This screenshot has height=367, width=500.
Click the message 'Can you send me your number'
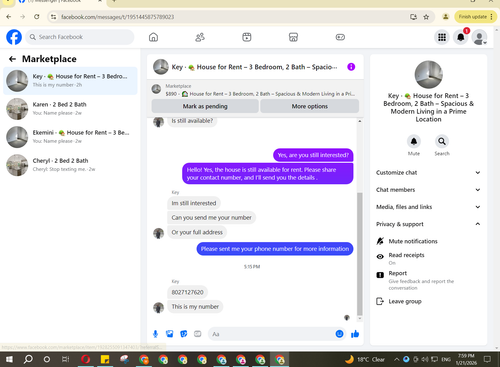(x=211, y=218)
